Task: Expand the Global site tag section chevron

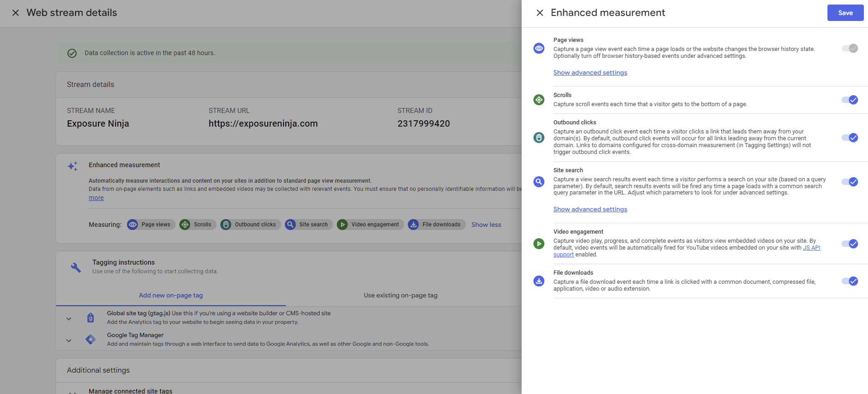Action: [x=69, y=319]
